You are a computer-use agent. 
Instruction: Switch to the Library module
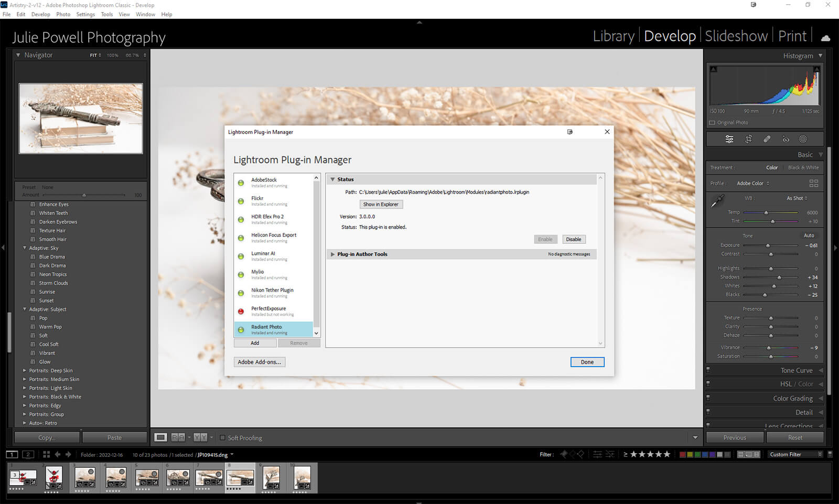click(614, 36)
